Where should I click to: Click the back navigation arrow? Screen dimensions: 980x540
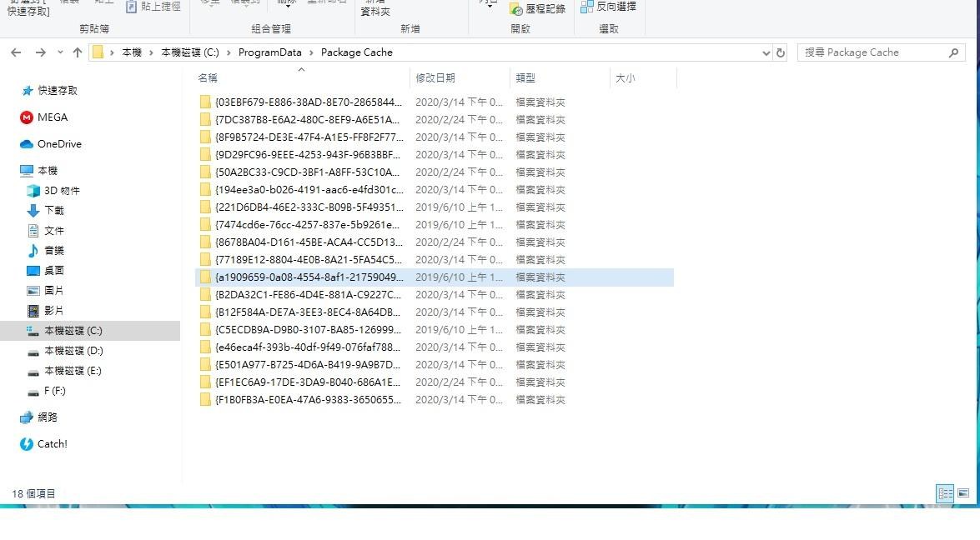click(17, 52)
